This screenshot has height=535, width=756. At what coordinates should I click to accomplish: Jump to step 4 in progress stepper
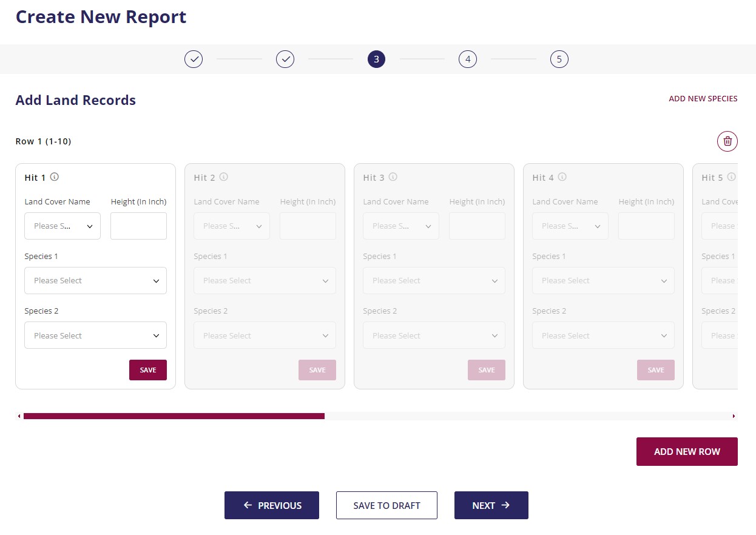coord(468,59)
